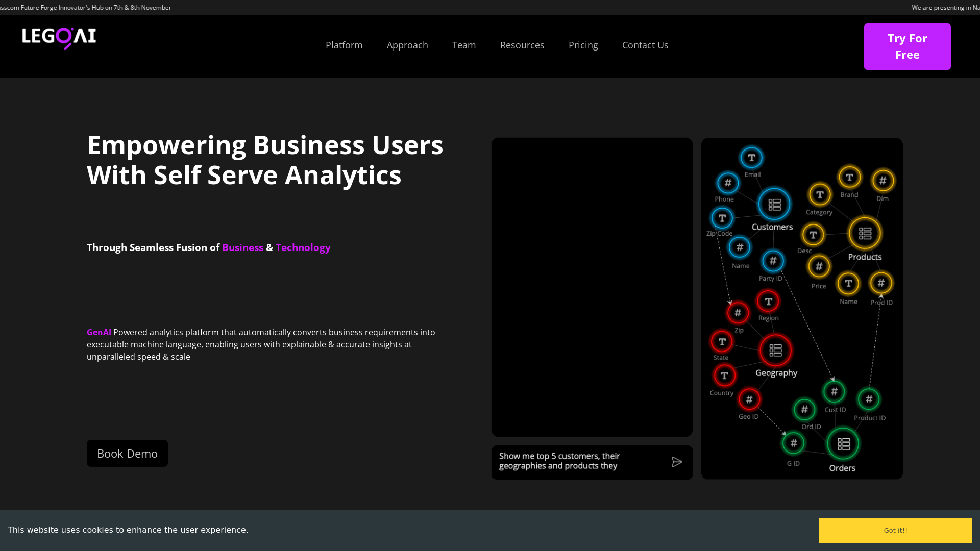Click the Phone number node icon
The image size is (980, 551).
point(728,183)
